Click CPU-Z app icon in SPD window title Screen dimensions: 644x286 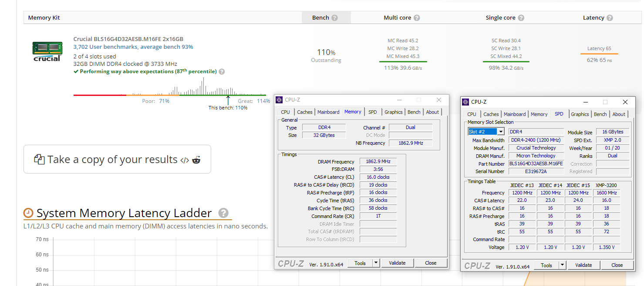point(465,102)
